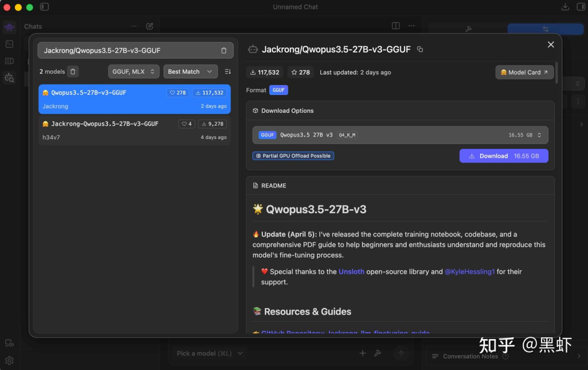
Task: Download the 16.55 GB model
Action: pos(504,156)
